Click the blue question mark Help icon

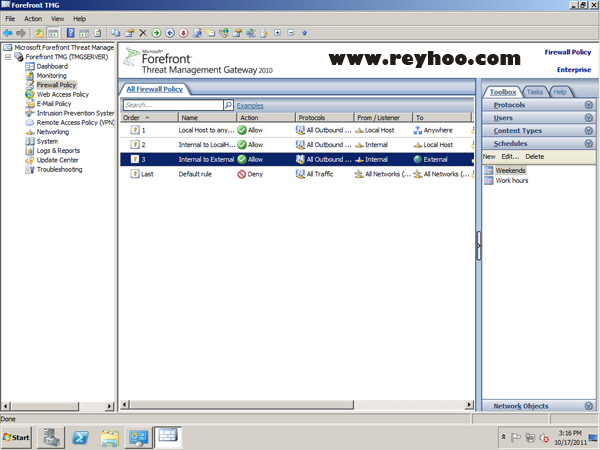point(70,33)
